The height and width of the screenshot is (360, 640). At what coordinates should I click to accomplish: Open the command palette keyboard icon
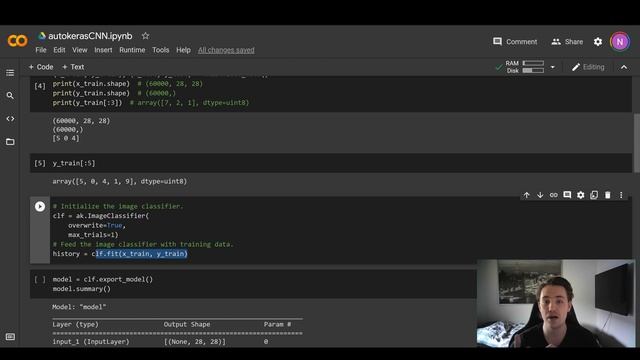[10, 337]
